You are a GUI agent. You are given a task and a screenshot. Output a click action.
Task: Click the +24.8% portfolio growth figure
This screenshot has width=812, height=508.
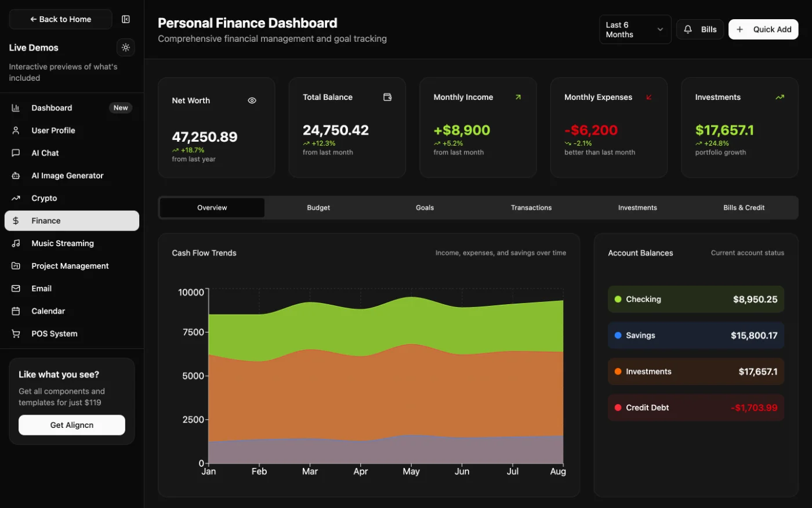716,143
